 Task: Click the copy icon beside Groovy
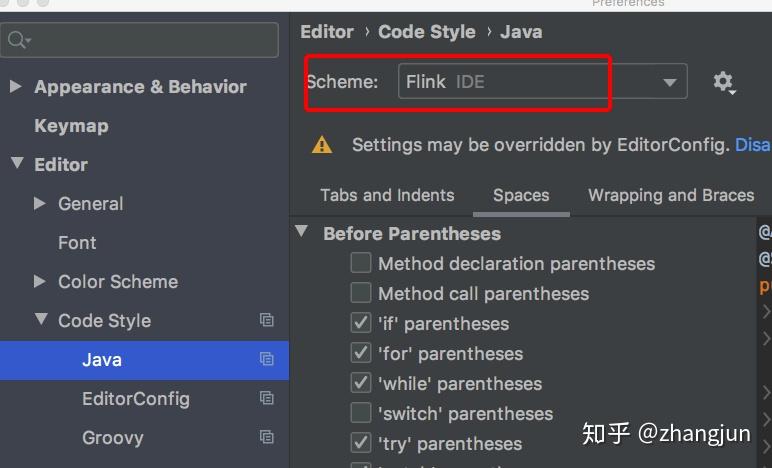click(x=266, y=437)
